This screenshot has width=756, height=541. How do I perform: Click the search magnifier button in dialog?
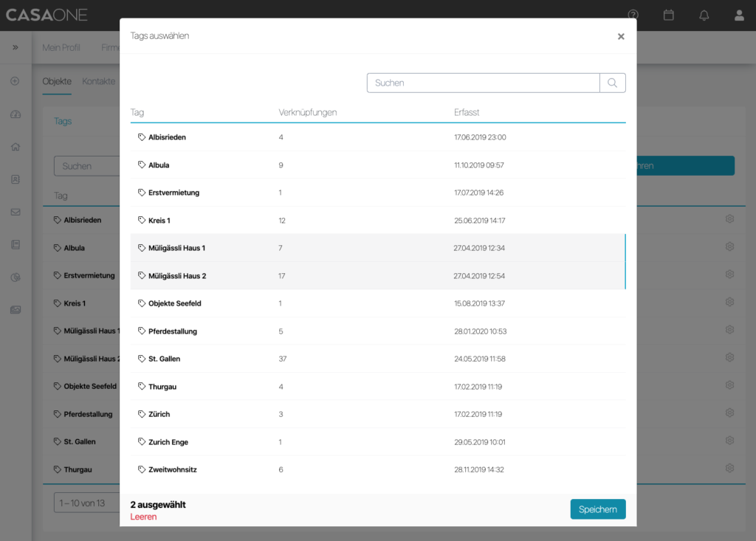[x=612, y=83]
